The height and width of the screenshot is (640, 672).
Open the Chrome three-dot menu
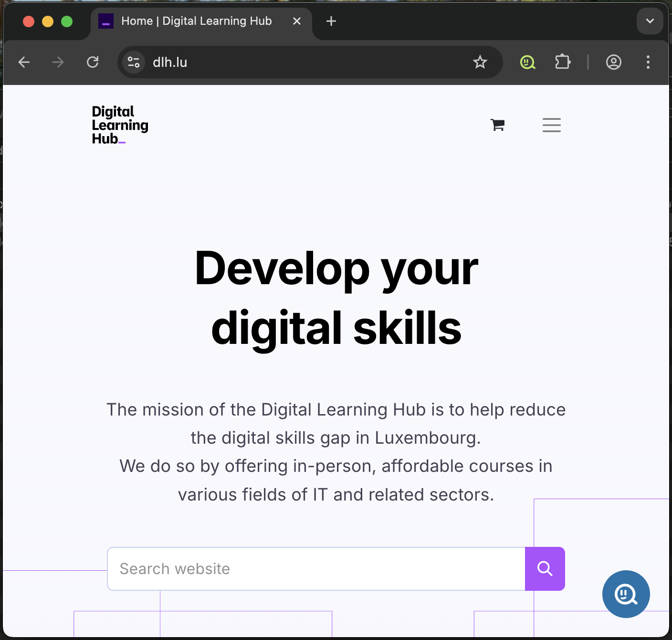[648, 62]
